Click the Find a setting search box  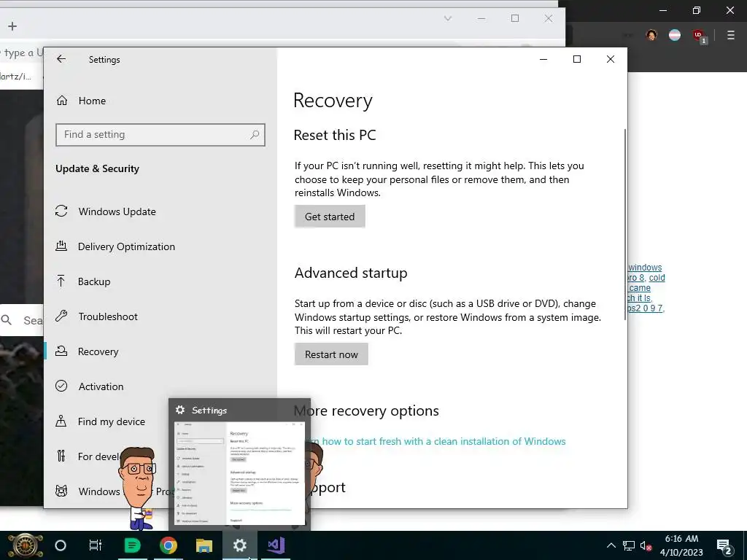pyautogui.click(x=160, y=135)
